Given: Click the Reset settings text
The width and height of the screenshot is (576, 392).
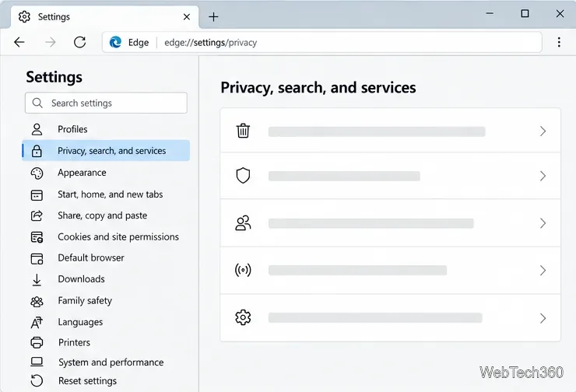Looking at the screenshot, I should tap(87, 381).
